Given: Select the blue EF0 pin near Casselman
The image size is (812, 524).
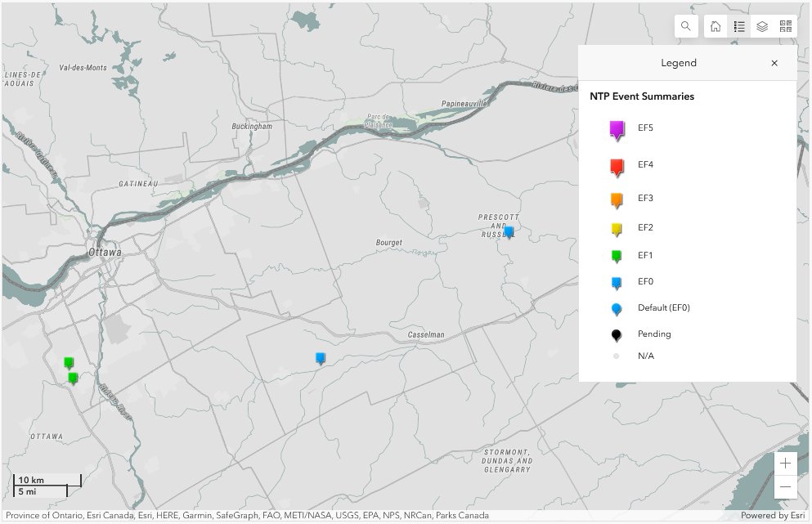Looking at the screenshot, I should (x=319, y=357).
